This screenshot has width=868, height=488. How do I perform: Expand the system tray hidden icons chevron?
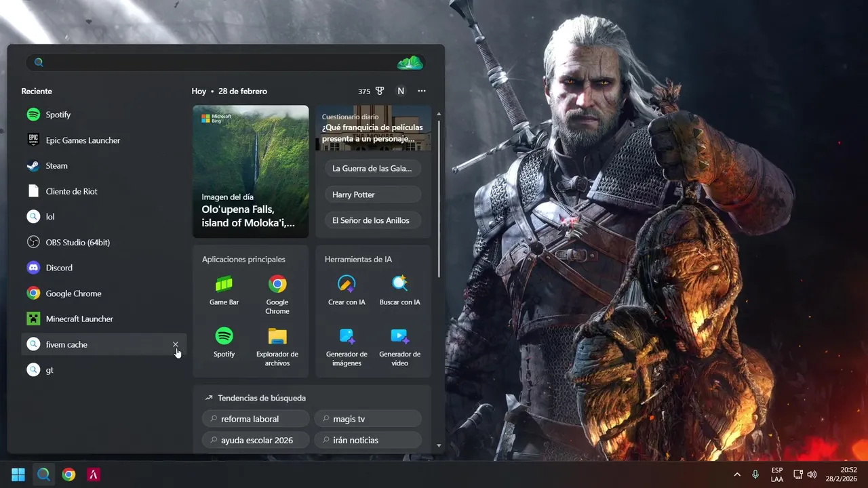(737, 474)
